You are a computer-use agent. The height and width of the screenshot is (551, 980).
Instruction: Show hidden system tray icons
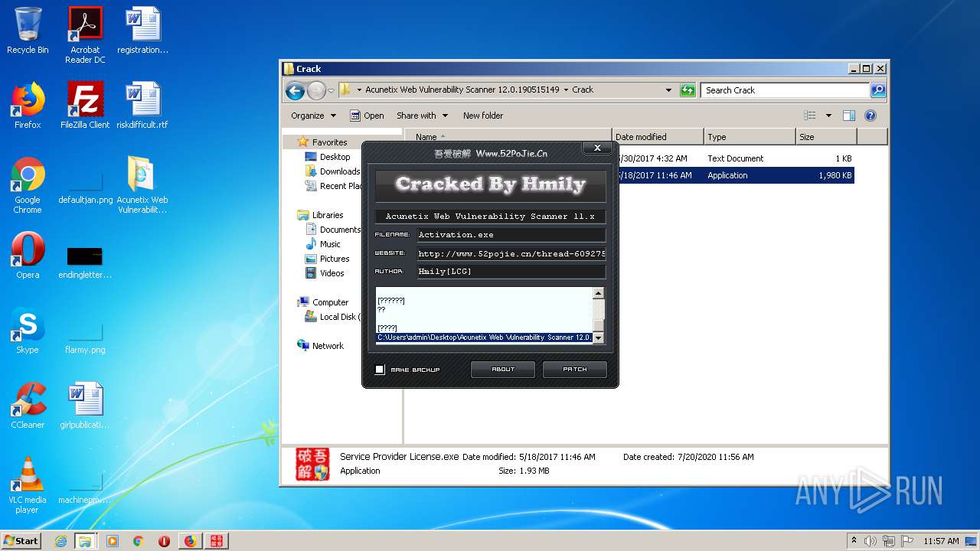[854, 541]
